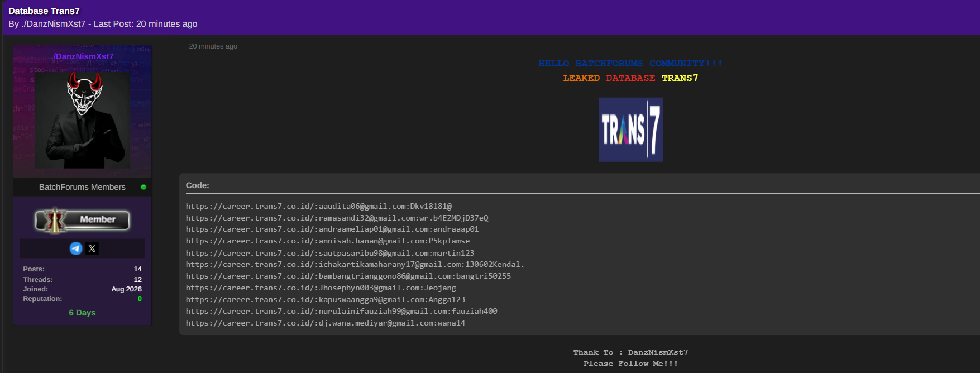Click the Posts count 14
980x373 pixels.
pyautogui.click(x=137, y=269)
